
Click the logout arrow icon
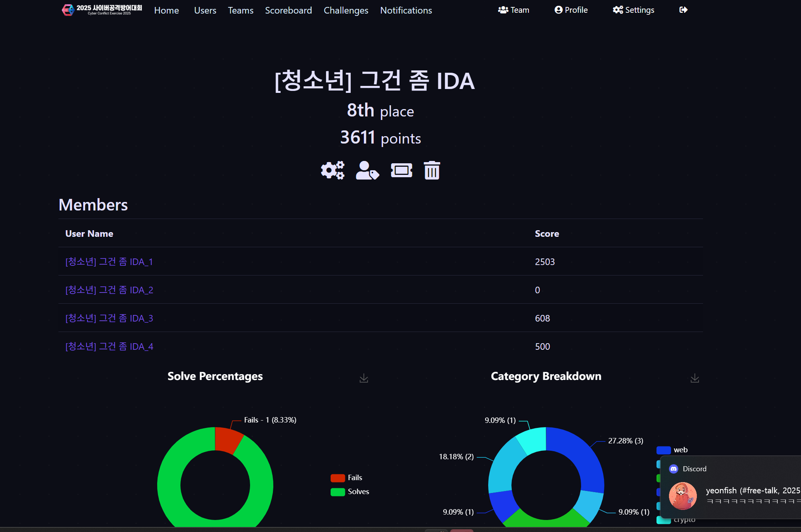(683, 10)
